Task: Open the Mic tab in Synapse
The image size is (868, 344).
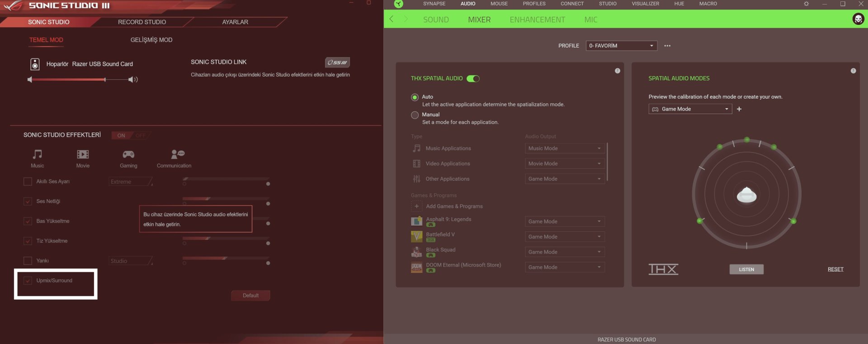Action: (x=590, y=20)
